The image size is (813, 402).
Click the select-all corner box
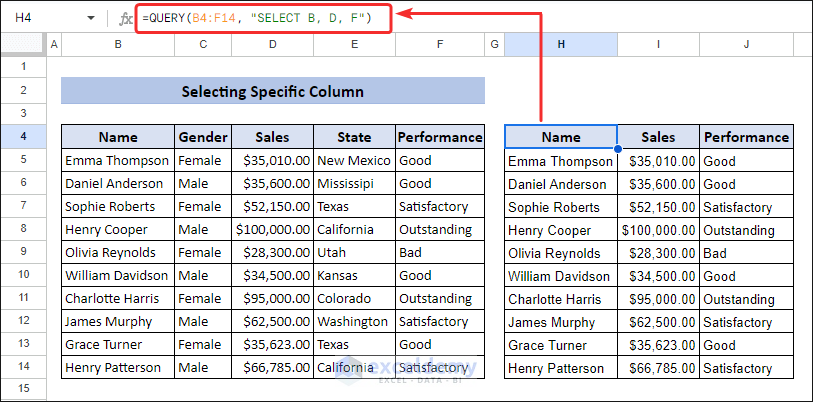(23, 44)
